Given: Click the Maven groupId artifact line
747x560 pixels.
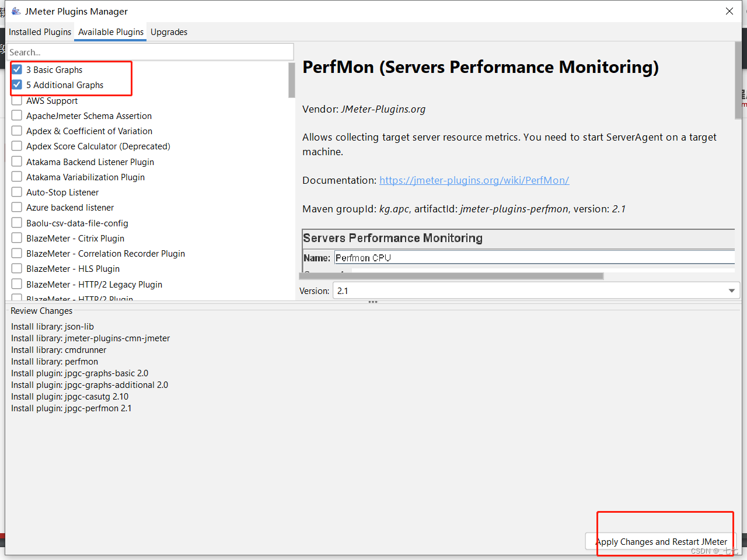Looking at the screenshot, I should click(x=464, y=209).
